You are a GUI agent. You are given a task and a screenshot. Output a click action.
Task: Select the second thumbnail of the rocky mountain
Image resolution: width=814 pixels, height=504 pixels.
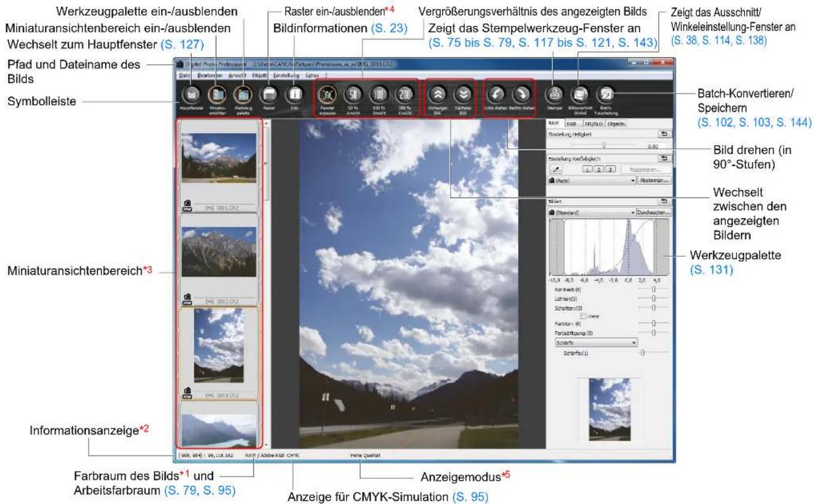point(219,251)
